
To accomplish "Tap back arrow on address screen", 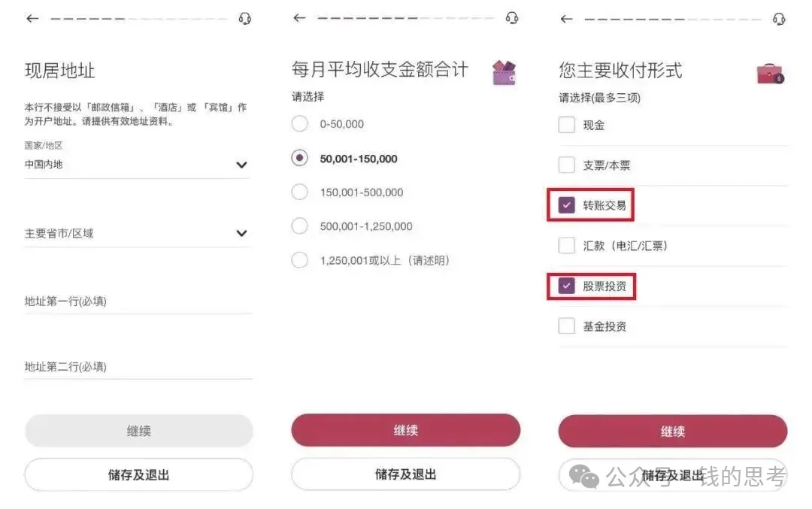I will point(32,19).
